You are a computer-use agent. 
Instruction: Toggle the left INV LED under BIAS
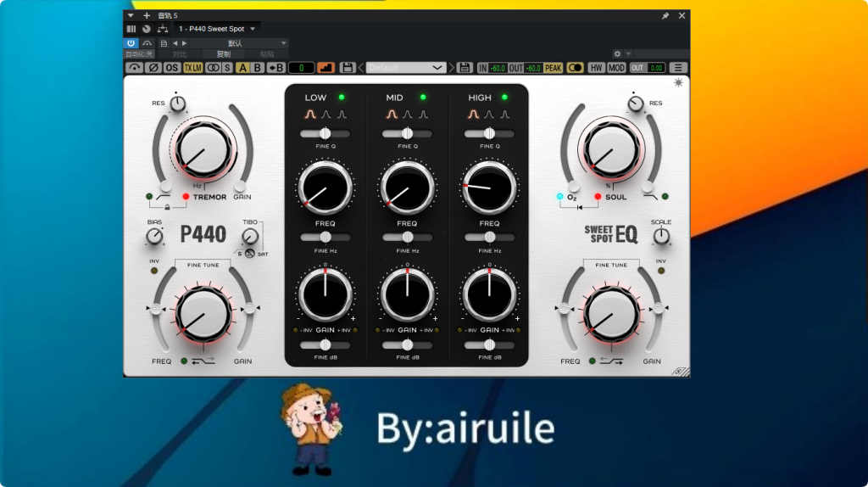point(154,271)
